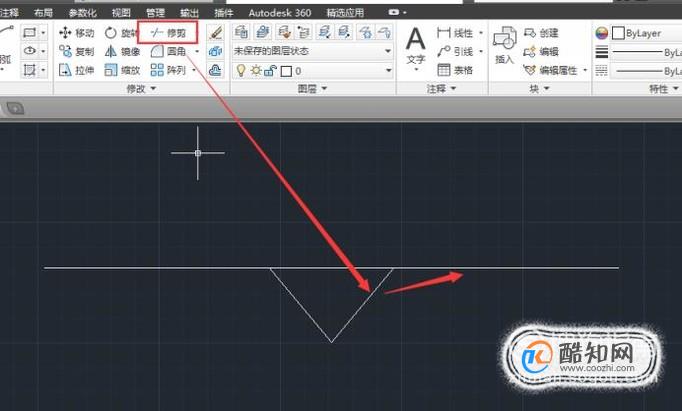Image resolution: width=682 pixels, height=411 pixels.
Task: Open the 文字 dropdown arrow
Action: coord(416,70)
